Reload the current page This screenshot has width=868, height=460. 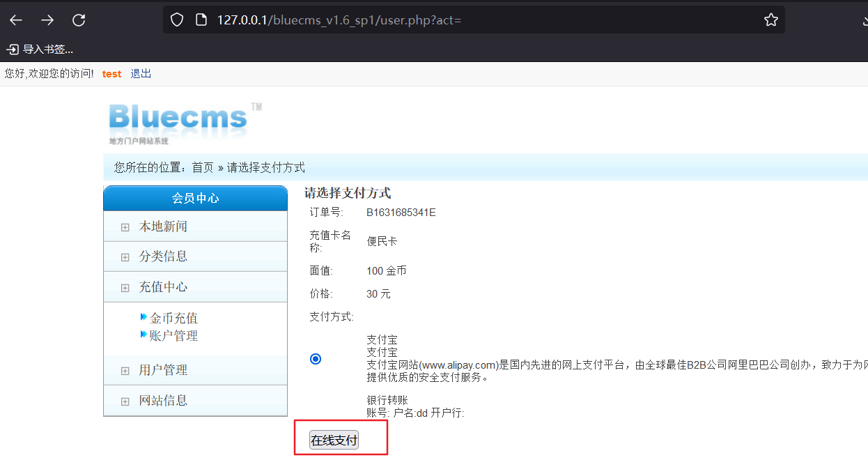point(78,20)
